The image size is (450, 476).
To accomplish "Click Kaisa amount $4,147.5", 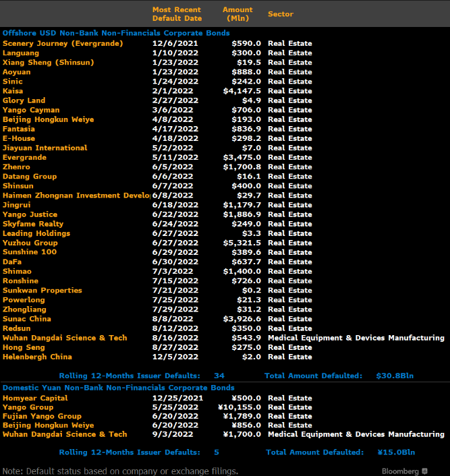I will pyautogui.click(x=242, y=91).
